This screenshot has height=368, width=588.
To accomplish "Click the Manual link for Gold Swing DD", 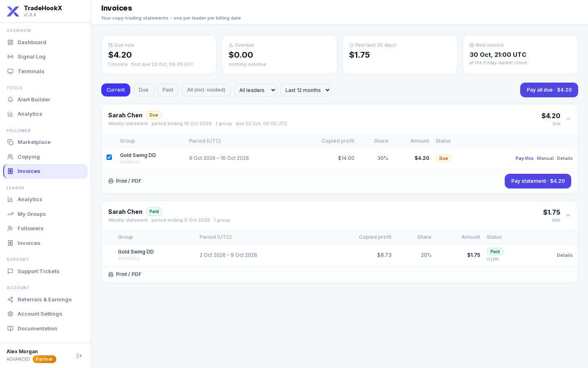I will 545,158.
